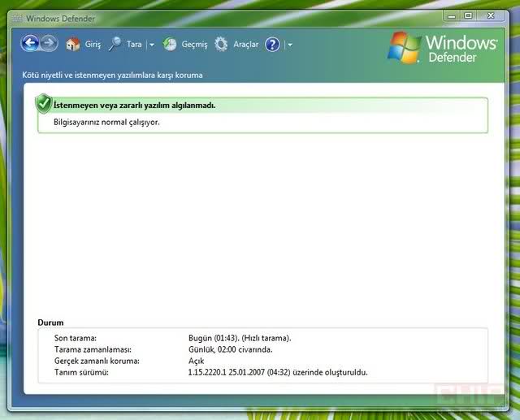
Task: Click 'Kötü niyetli ve istenmeyen yazılımlara karşı koruma' heading
Action: click(x=112, y=76)
